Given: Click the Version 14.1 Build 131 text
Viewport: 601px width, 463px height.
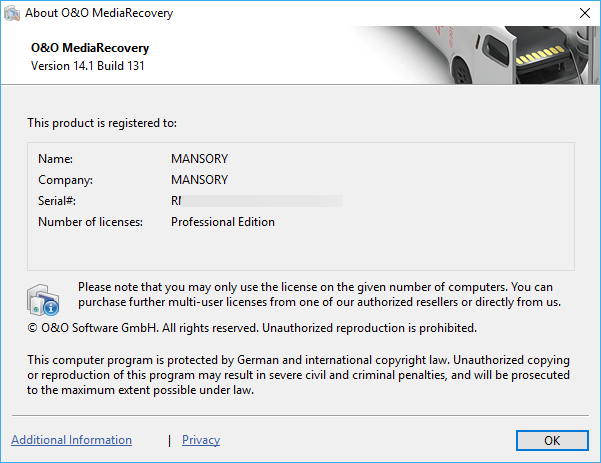Looking at the screenshot, I should (x=92, y=66).
